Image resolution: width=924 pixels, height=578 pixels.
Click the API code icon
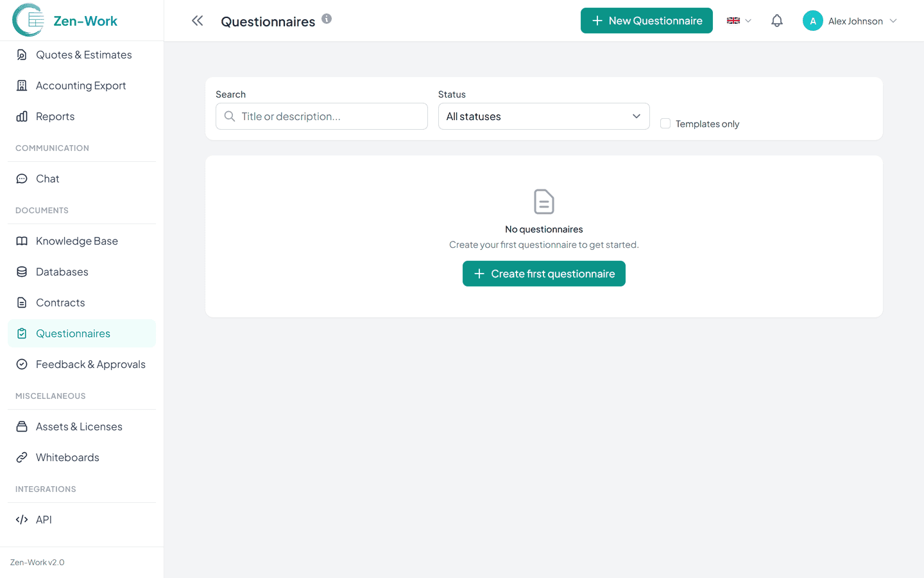(x=22, y=520)
